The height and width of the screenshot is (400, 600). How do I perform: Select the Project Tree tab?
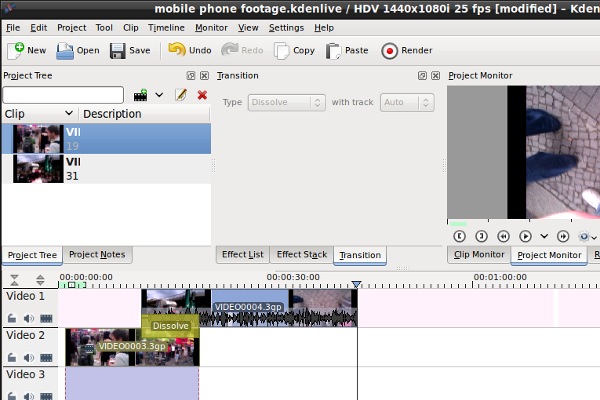[33, 255]
